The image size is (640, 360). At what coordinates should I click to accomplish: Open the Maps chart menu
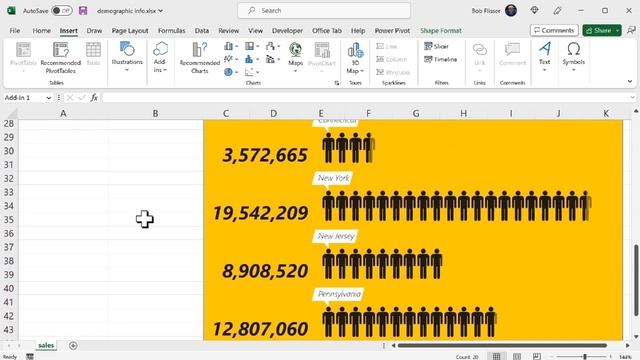(x=295, y=57)
